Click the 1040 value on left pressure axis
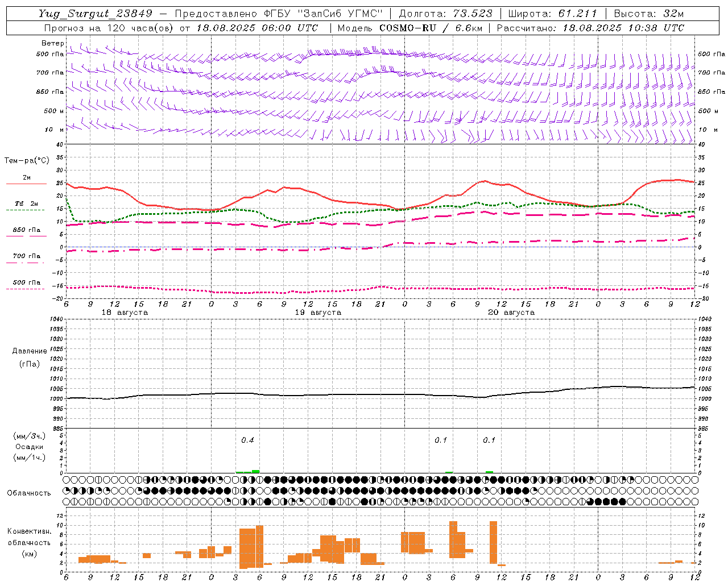Image resolution: width=728 pixels, height=582 pixels. click(56, 319)
